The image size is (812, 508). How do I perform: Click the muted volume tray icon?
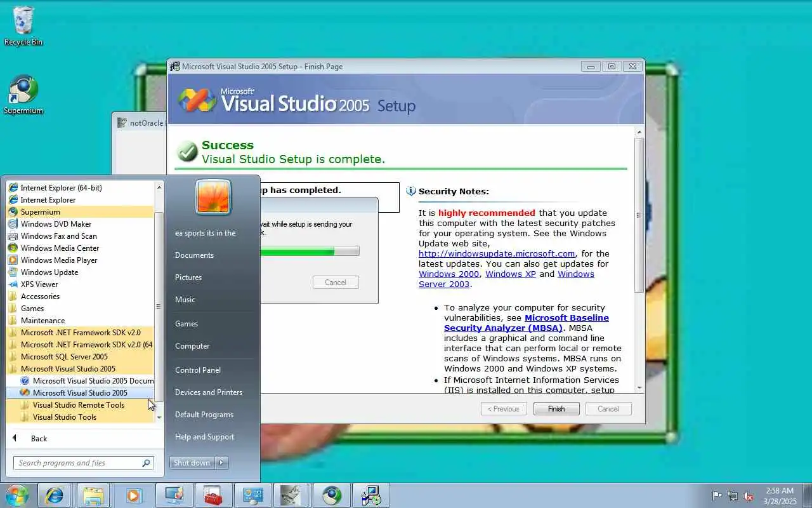(749, 496)
